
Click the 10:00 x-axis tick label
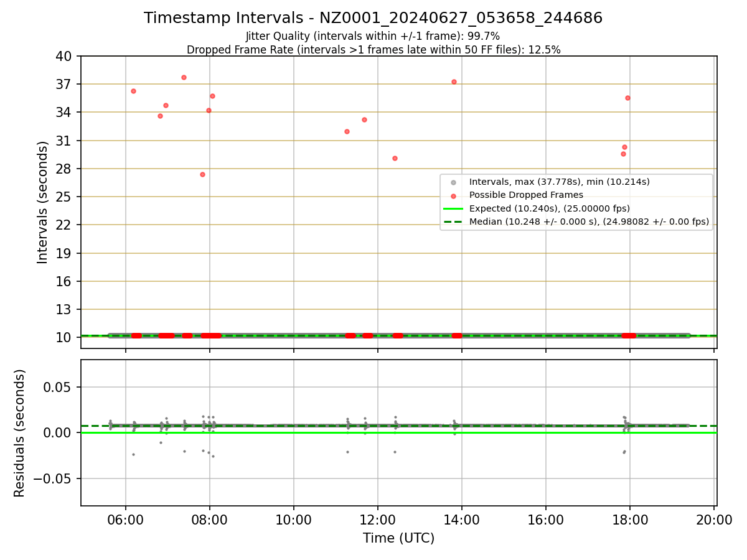294,520
